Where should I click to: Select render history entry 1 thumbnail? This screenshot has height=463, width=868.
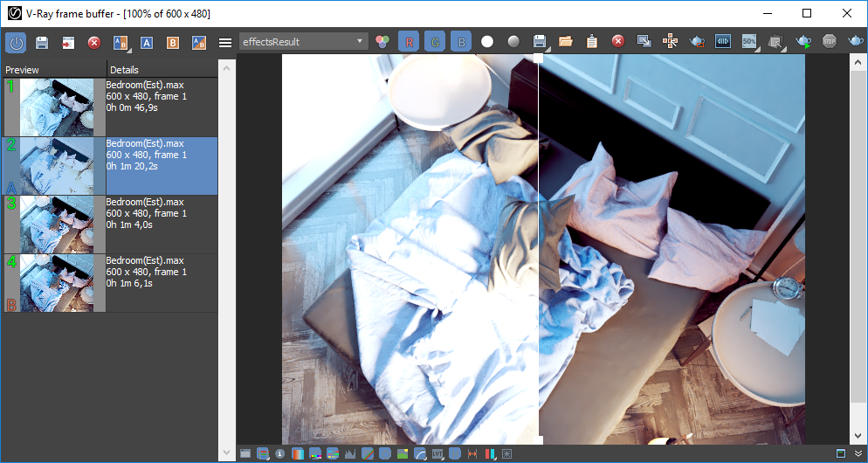(56, 107)
